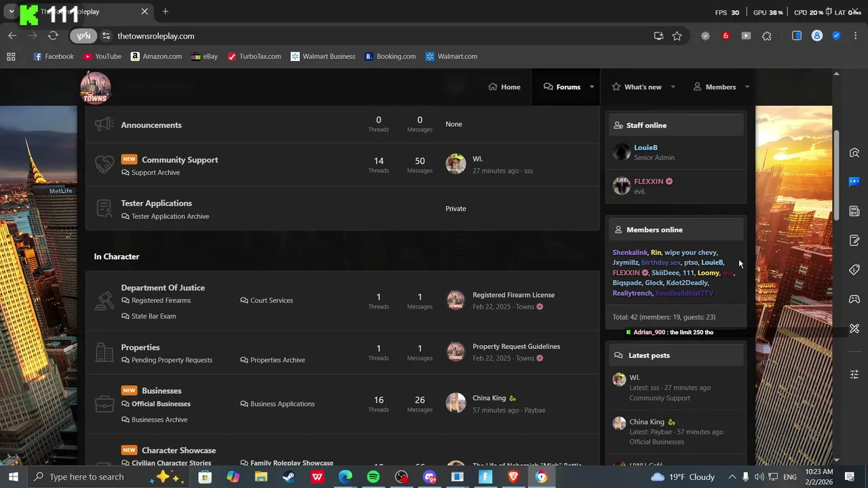Screen dimensions: 868x488
Task: Open the browser Extensions puzzle icon
Action: [x=767, y=36]
